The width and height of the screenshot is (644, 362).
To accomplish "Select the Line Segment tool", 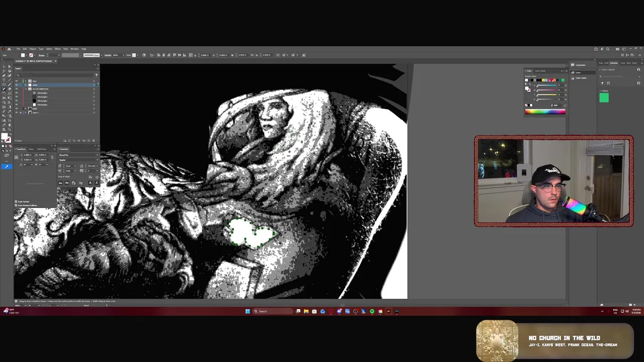I will click(x=10, y=80).
